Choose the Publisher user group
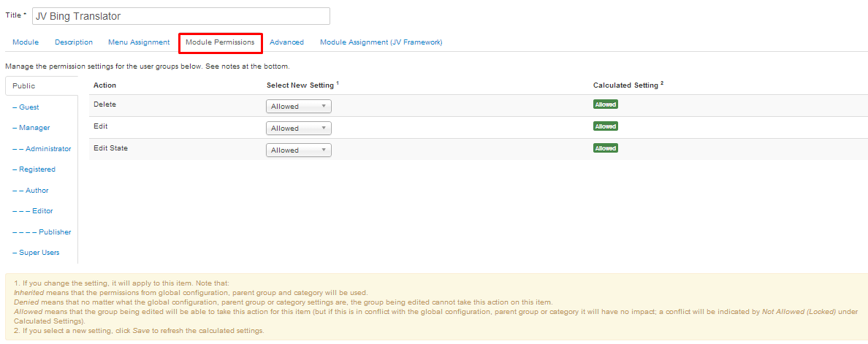The height and width of the screenshot is (344, 868). tap(55, 232)
